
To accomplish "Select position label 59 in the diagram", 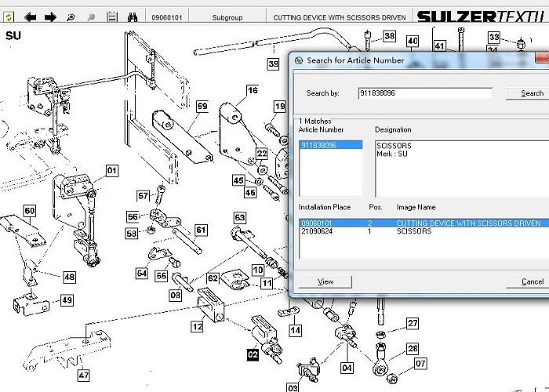I will (202, 107).
